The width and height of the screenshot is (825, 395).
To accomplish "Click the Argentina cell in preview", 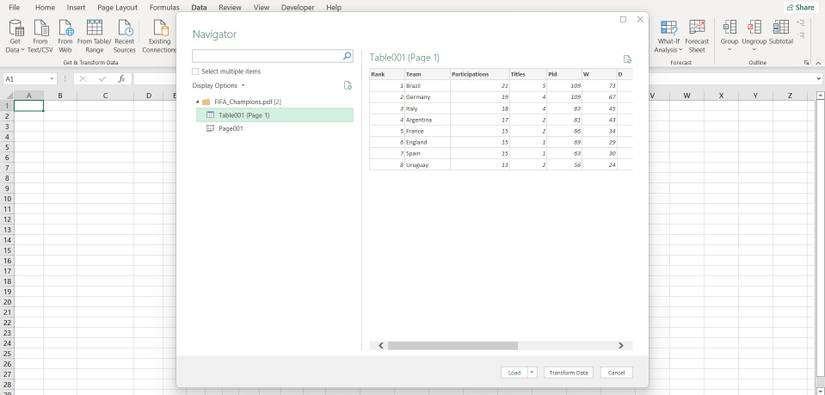I will 427,119.
